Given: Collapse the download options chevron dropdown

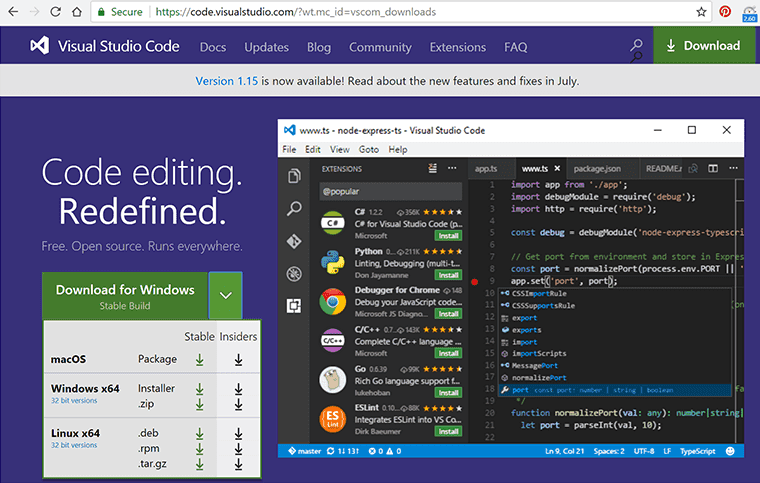Looking at the screenshot, I should pyautogui.click(x=225, y=296).
